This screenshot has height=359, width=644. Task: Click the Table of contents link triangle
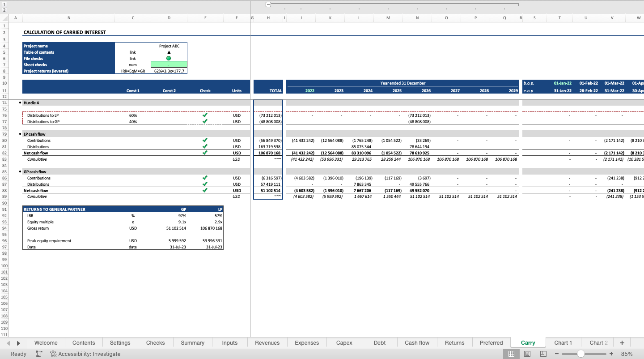pos(169,52)
